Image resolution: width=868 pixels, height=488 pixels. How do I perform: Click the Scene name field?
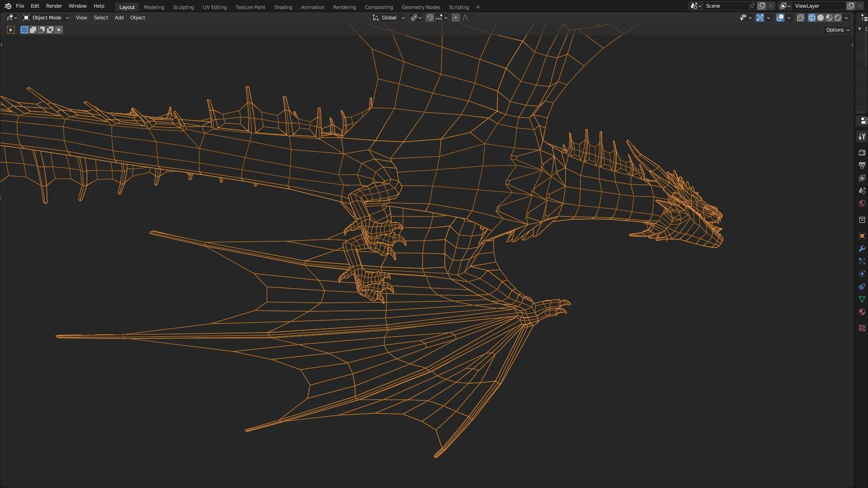pos(726,6)
